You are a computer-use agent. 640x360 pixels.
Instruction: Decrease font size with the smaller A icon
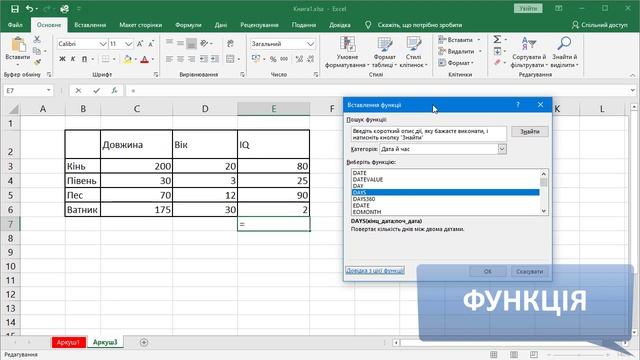151,44
